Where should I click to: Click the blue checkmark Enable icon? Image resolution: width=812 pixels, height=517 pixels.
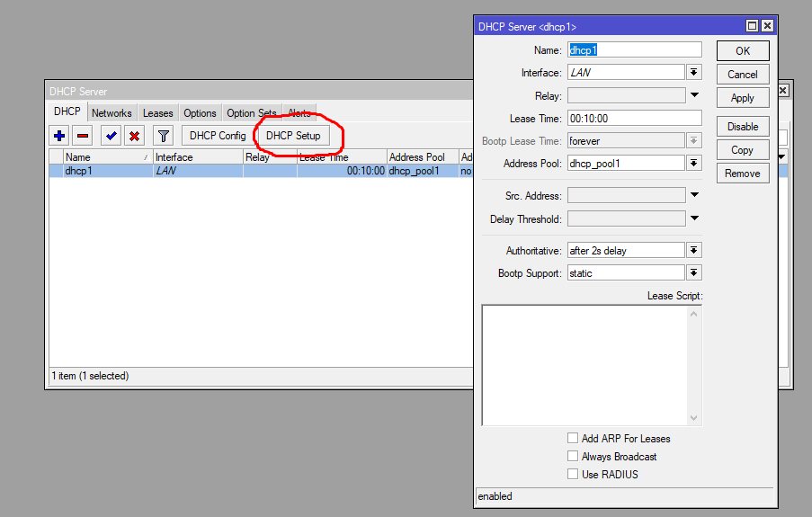[x=112, y=136]
